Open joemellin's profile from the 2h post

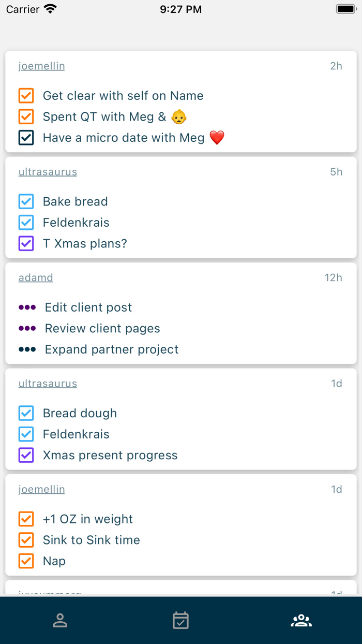point(41,66)
